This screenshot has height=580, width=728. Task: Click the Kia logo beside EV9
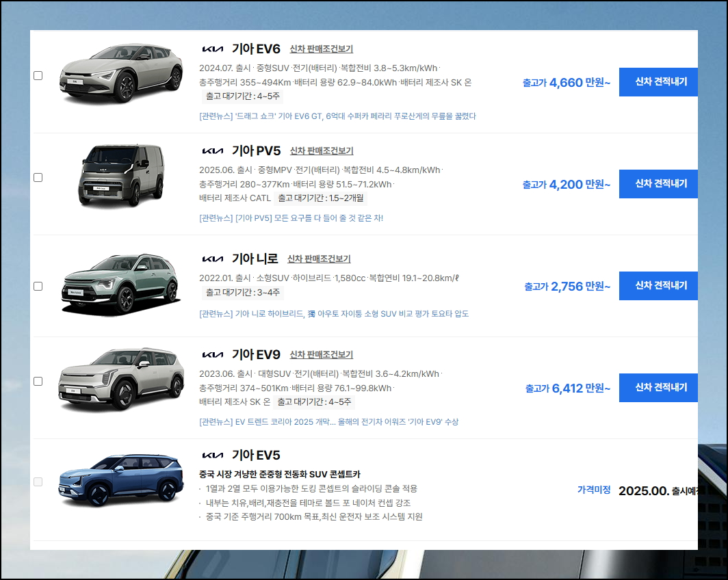point(213,355)
